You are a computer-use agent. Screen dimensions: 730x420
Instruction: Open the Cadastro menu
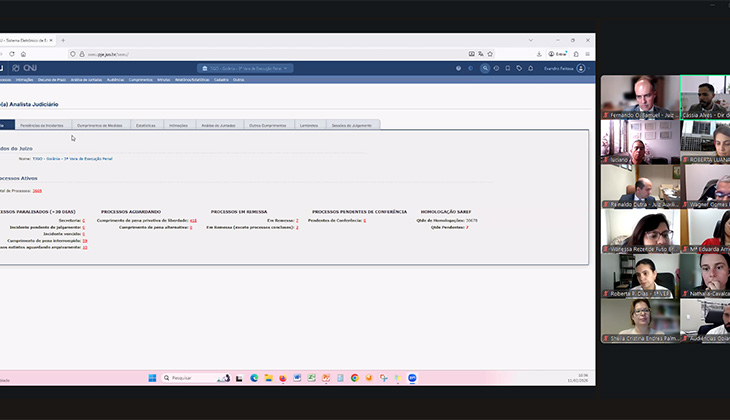point(222,80)
